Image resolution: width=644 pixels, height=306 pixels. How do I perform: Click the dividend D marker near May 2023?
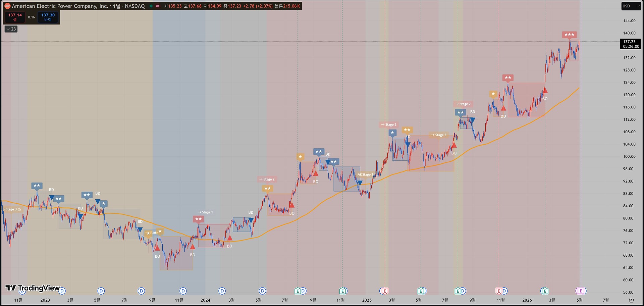point(101,291)
